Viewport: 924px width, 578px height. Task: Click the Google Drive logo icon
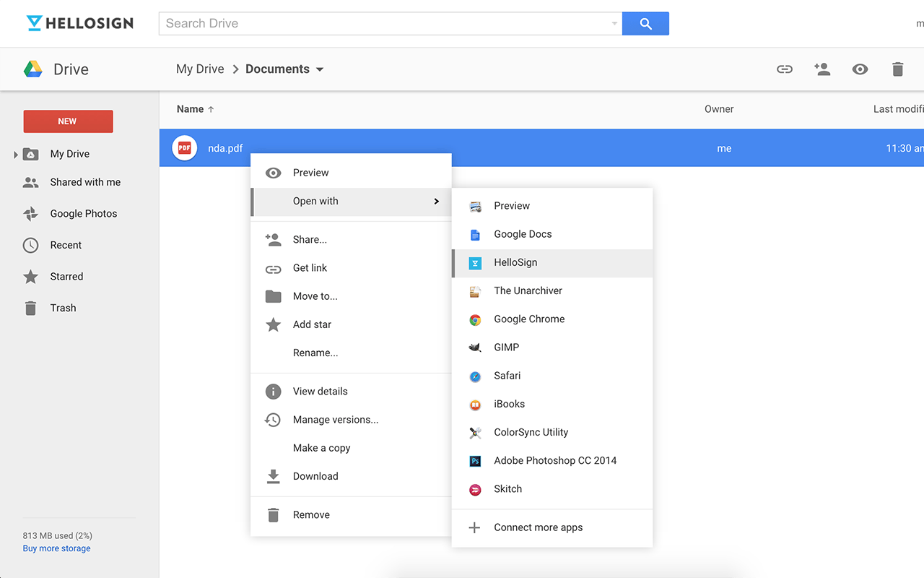click(33, 69)
